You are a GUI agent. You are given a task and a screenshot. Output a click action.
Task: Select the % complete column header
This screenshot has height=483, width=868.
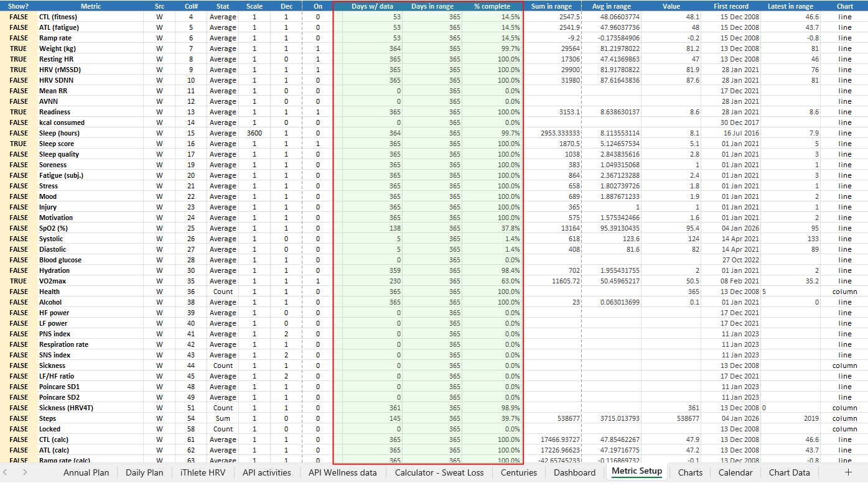[x=492, y=6]
